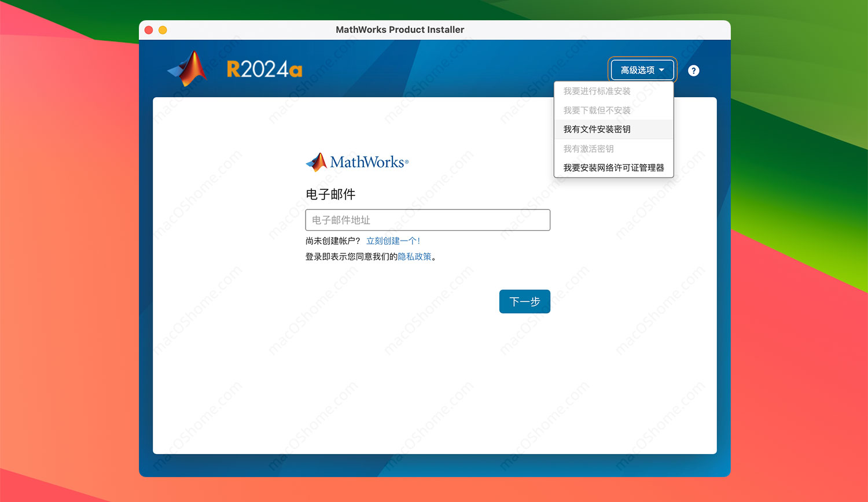Select the 我有激活密钥 menu item
Viewport: 868px width, 502px height.
coord(588,149)
